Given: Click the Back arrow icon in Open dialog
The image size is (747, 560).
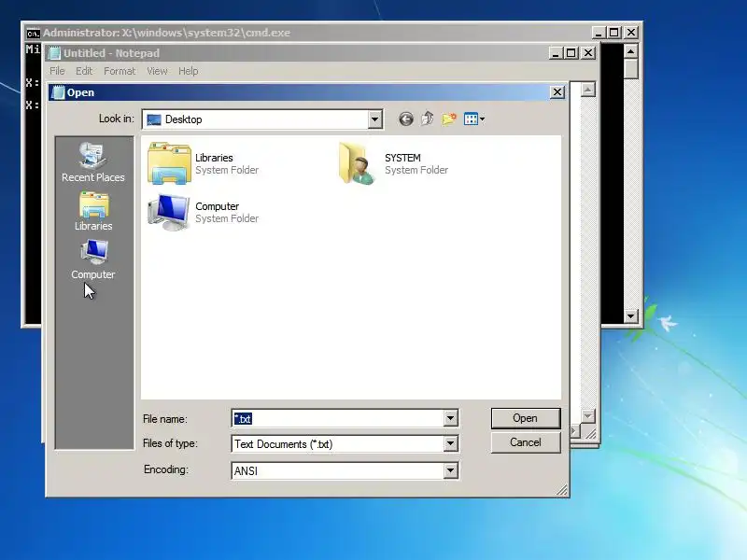Looking at the screenshot, I should 406,119.
